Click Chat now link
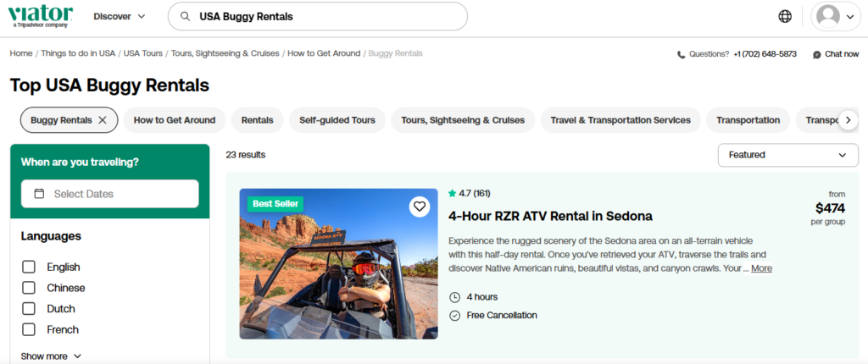This screenshot has height=364, width=868. click(842, 54)
